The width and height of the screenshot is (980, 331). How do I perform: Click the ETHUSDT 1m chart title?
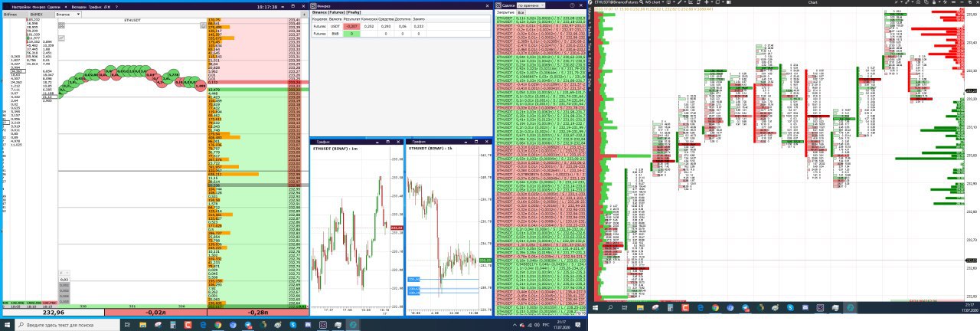pos(335,148)
